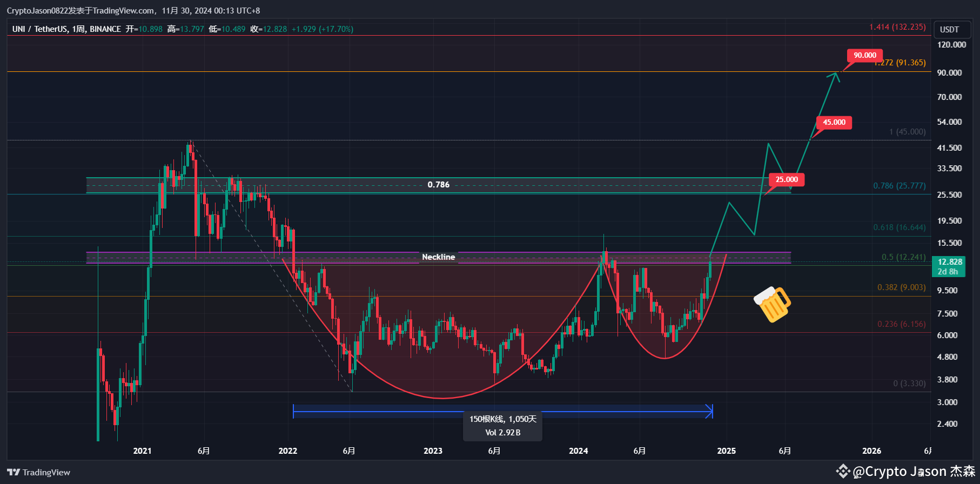Click 7.500 on the price axis
The height and width of the screenshot is (484, 980).
coord(948,314)
